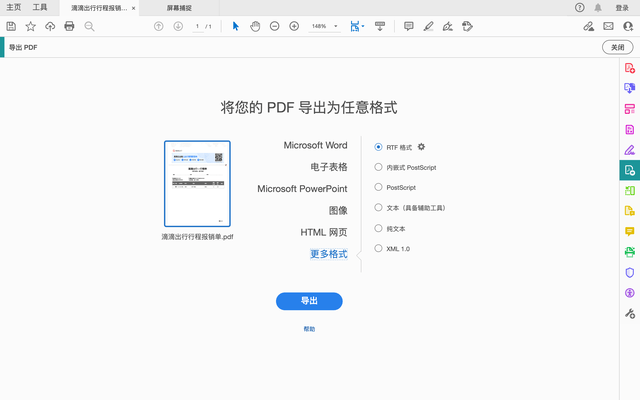This screenshot has height=400, width=640.
Task: Expand the fit page options dropdown
Action: click(363, 27)
